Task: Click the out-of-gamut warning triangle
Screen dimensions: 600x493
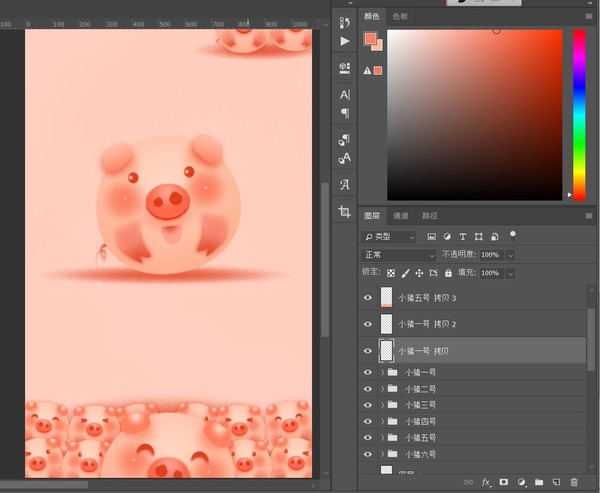Action: [367, 70]
